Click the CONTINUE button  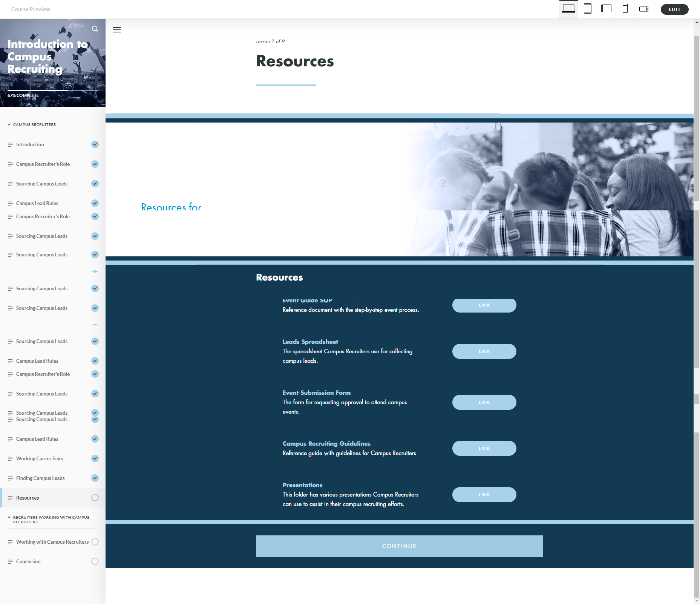tap(400, 546)
